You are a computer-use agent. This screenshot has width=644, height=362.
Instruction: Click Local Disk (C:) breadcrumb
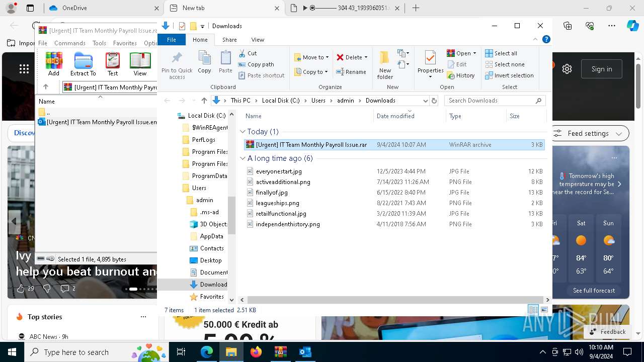click(281, 101)
